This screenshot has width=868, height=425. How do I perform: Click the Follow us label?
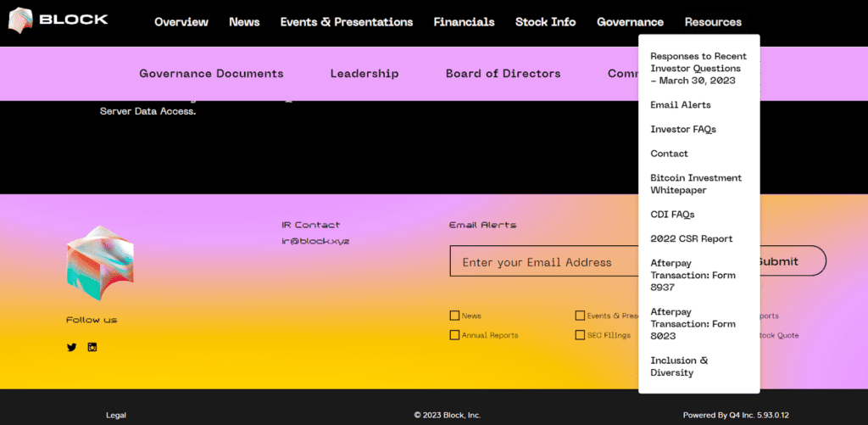click(x=92, y=320)
